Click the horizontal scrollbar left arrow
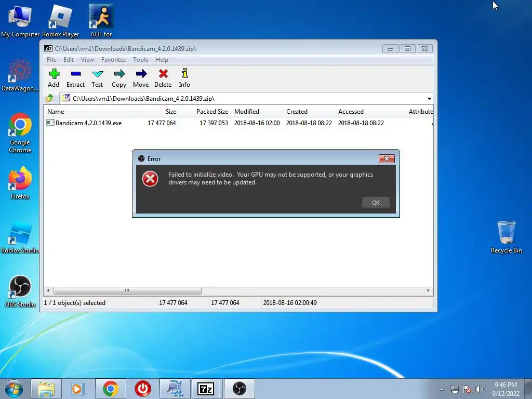Screen dimensions: 532x399 coord(48,290)
